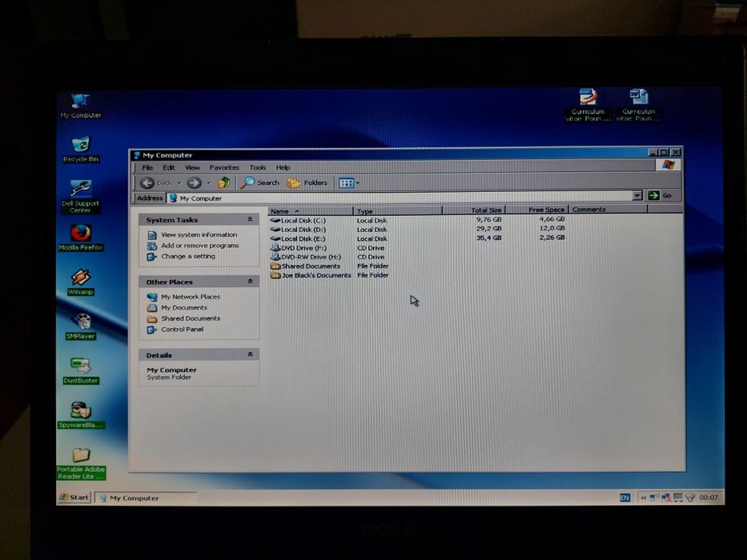Open the Curriculum vitae PDF file icon

click(588, 105)
